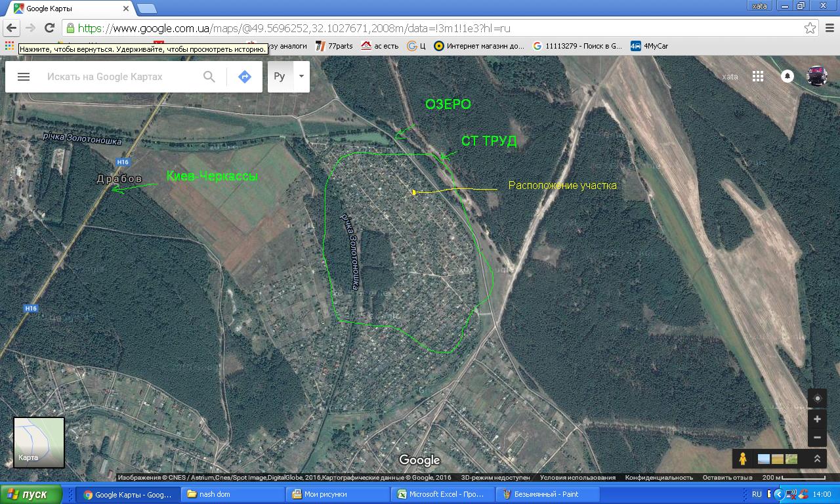The image size is (840, 504).
Task: Click the first photo thumbnail in imagery strip
Action: tap(764, 459)
